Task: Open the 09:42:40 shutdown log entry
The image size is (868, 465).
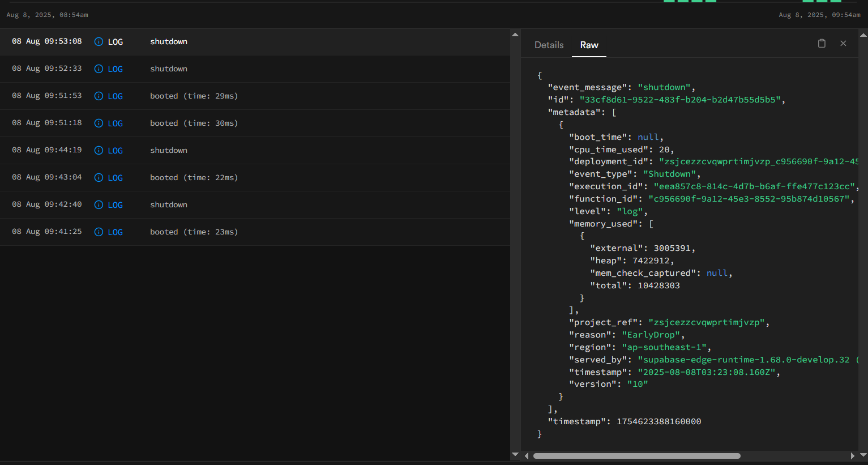Action: (x=255, y=205)
